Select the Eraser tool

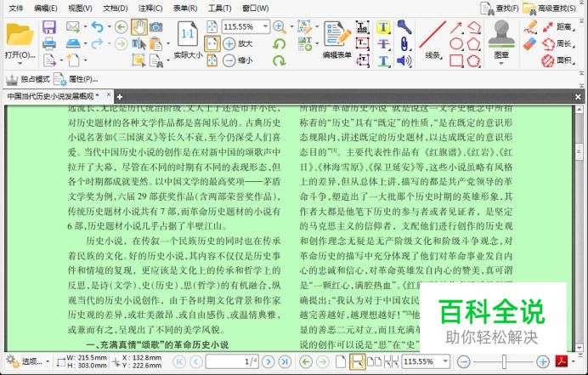click(530, 44)
